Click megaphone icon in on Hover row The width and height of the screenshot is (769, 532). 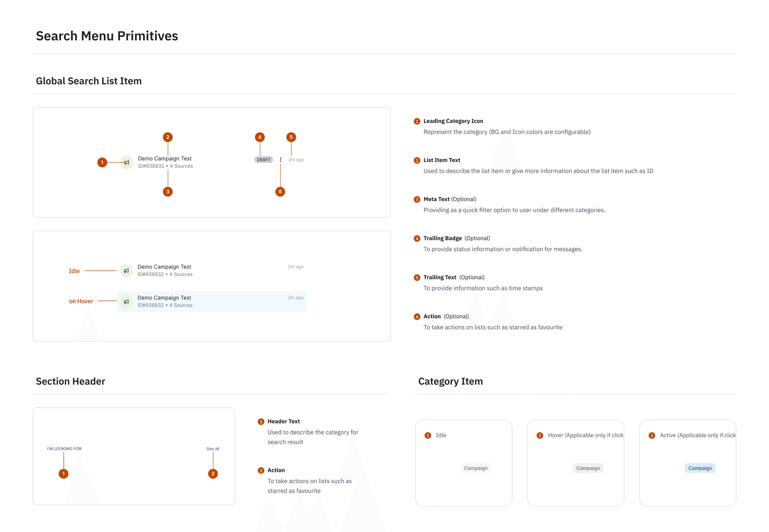point(126,302)
